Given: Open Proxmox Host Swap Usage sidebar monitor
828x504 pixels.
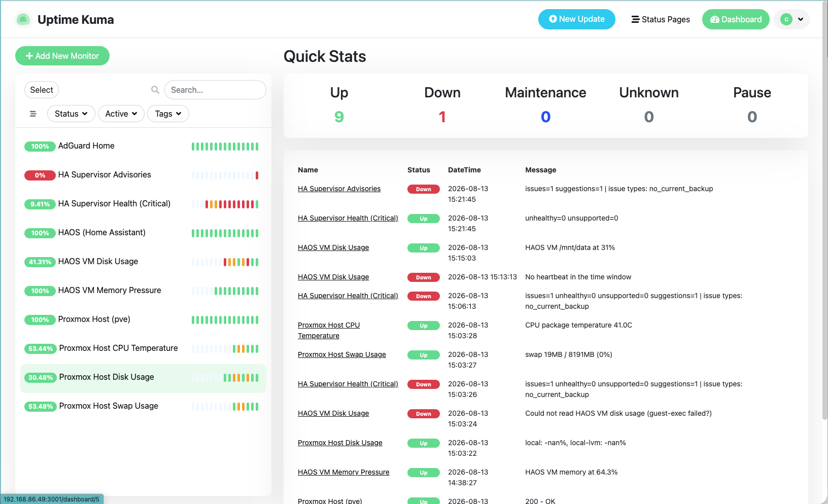Looking at the screenshot, I should [143, 407].
